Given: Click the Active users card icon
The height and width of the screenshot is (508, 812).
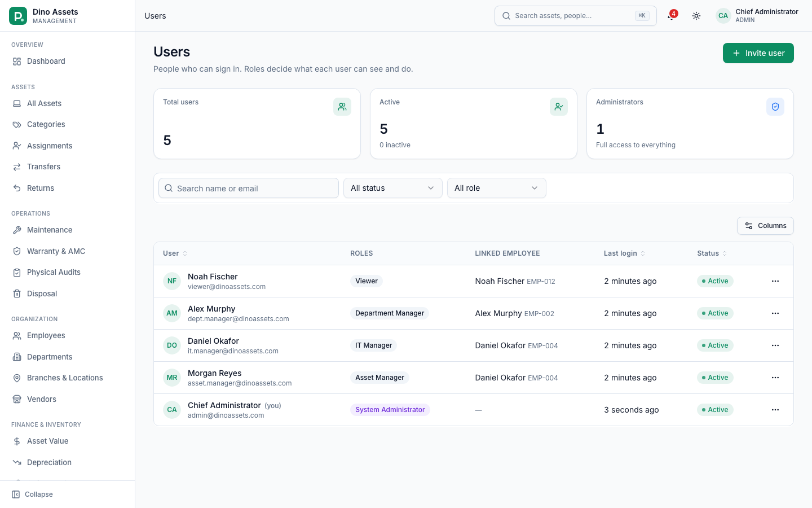Looking at the screenshot, I should pyautogui.click(x=559, y=107).
